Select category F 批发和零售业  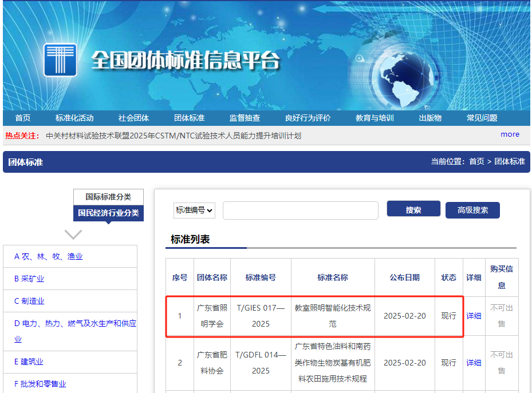pyautogui.click(x=40, y=384)
